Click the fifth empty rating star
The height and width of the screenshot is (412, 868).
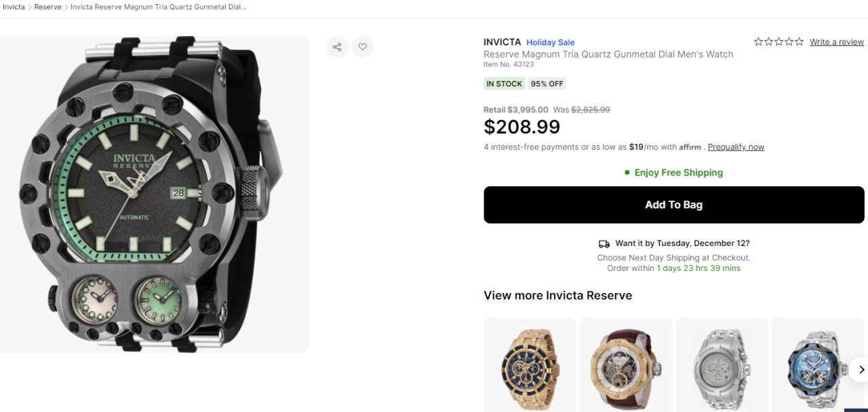click(x=800, y=42)
